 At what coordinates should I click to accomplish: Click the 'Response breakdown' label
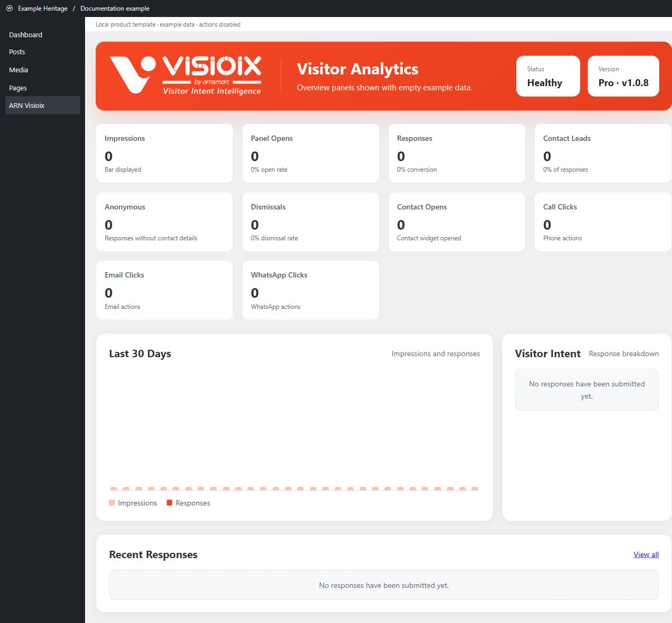pyautogui.click(x=624, y=353)
